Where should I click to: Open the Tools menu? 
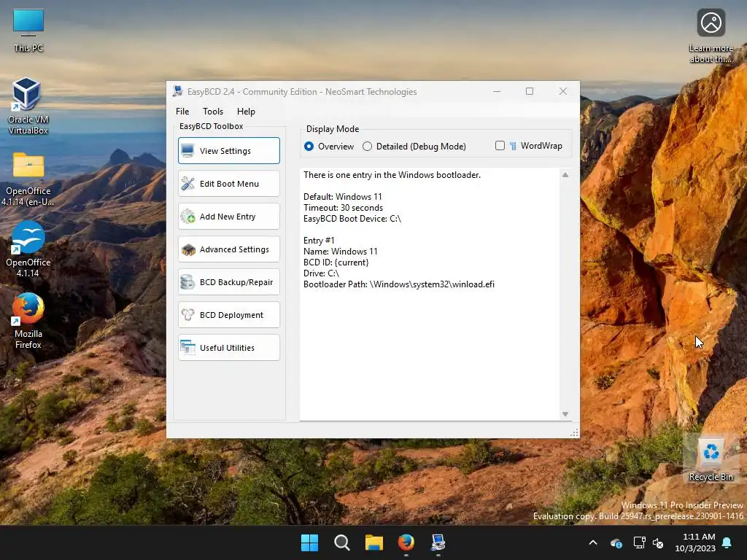pyautogui.click(x=213, y=112)
